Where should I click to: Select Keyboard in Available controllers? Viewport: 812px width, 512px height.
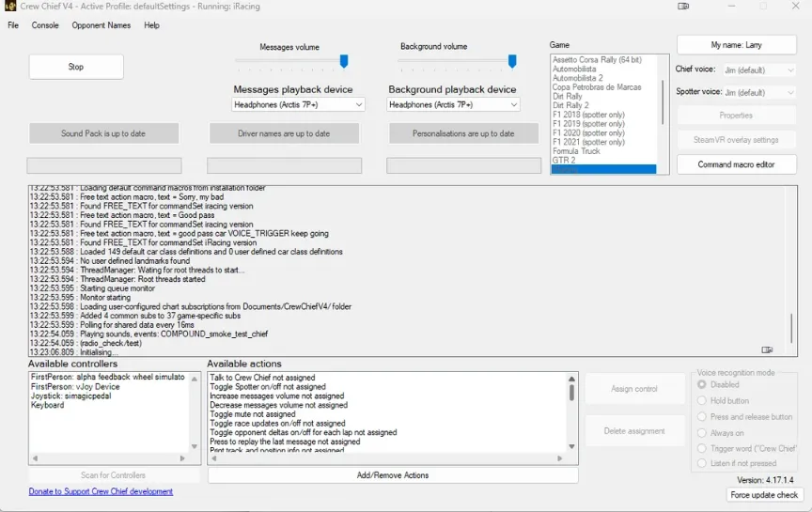click(47, 405)
